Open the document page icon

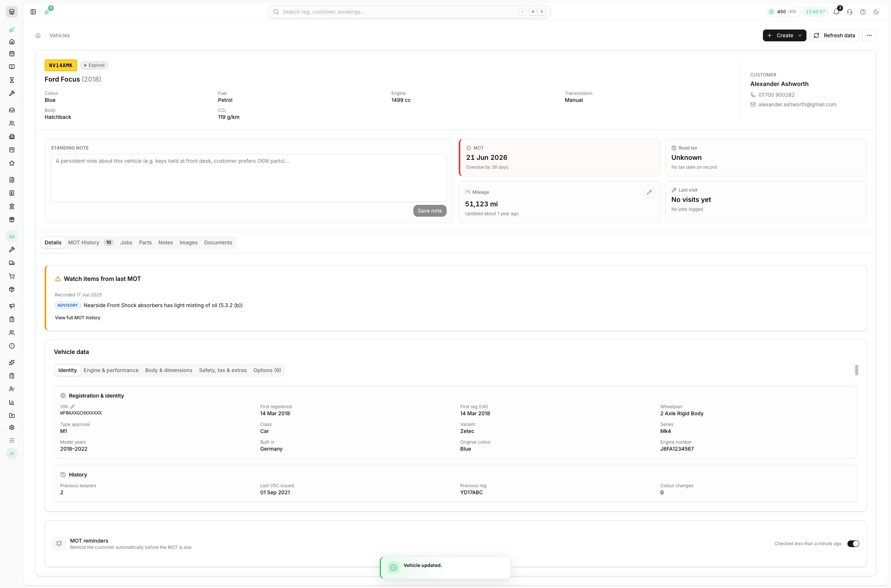point(11,180)
